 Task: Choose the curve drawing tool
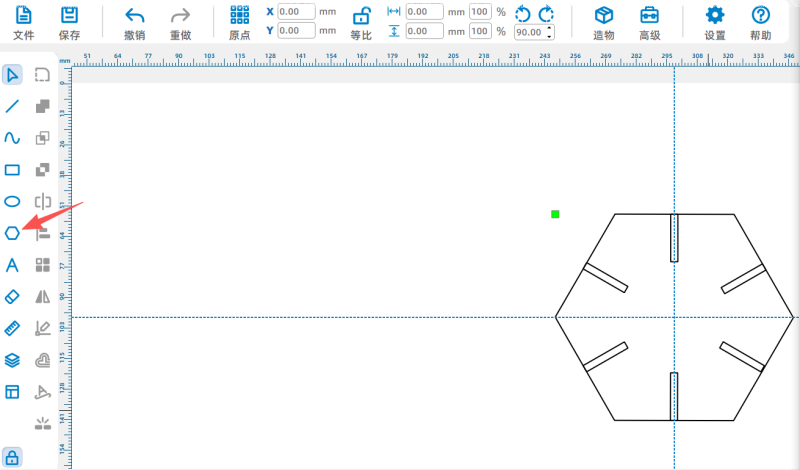(x=12, y=138)
